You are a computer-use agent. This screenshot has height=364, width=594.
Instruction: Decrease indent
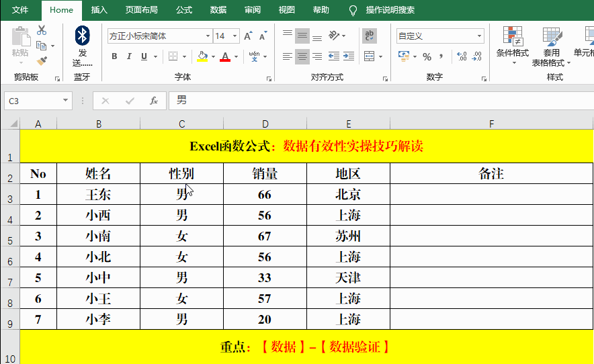334,56
